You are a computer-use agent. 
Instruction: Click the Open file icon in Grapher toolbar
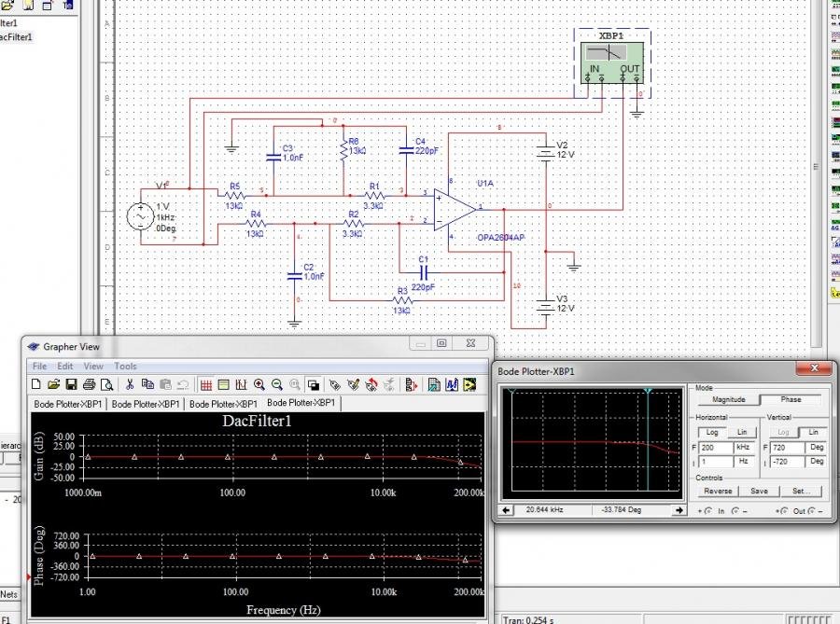click(x=54, y=384)
